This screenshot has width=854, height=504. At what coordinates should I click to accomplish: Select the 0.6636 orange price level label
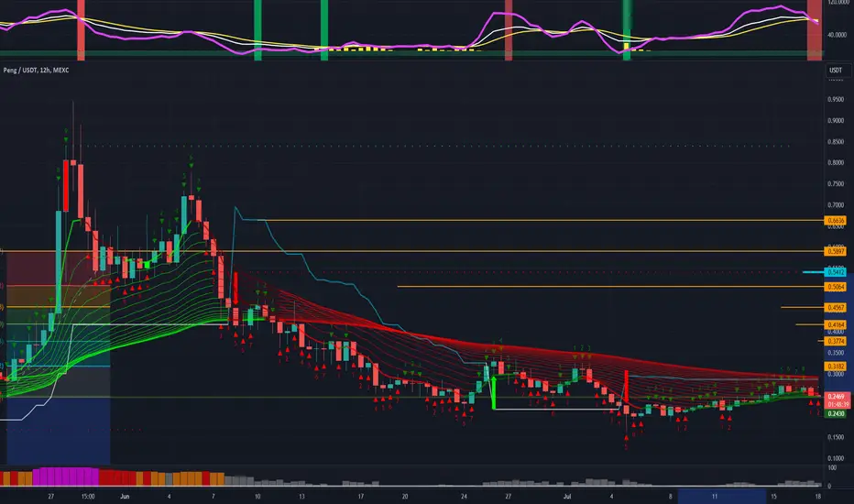(835, 221)
